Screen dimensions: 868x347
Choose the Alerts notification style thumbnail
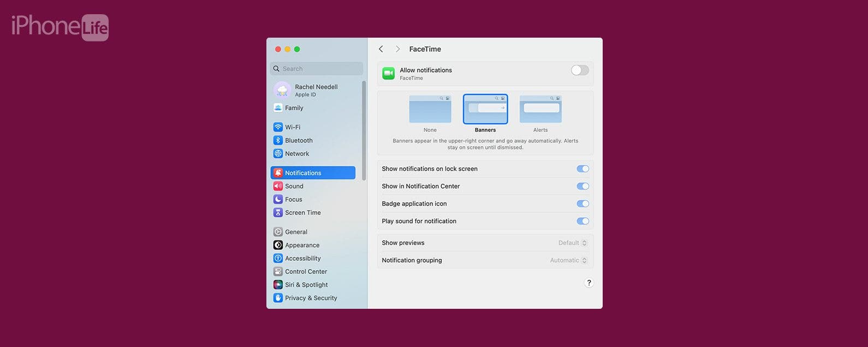click(540, 109)
